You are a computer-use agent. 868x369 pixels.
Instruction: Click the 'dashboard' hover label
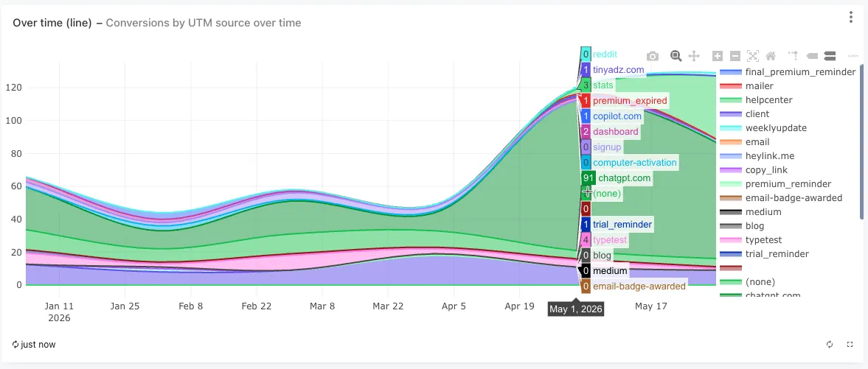pyautogui.click(x=610, y=132)
